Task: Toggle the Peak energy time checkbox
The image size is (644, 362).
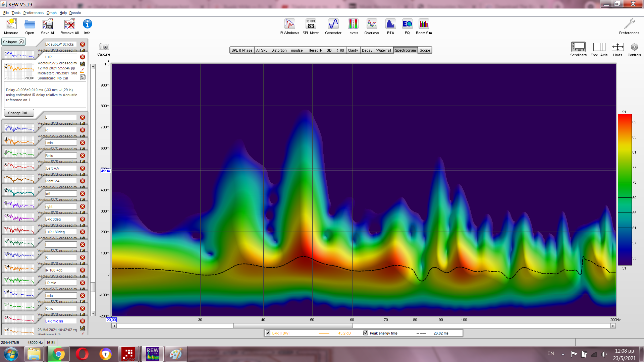Action: pyautogui.click(x=366, y=333)
